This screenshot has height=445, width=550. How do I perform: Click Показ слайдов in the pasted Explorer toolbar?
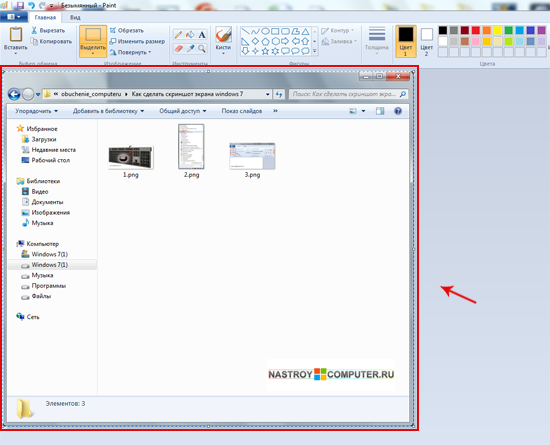click(242, 111)
